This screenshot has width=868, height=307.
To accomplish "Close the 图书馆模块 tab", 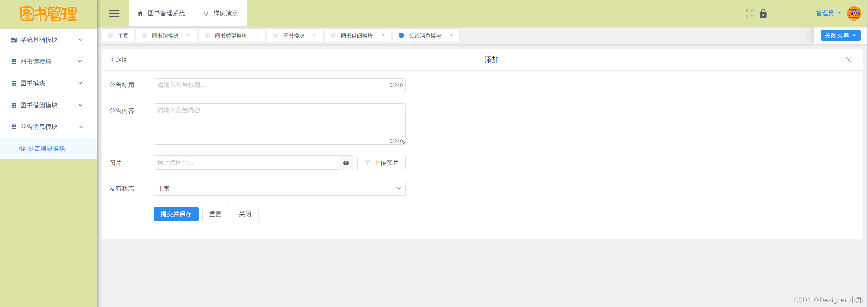I will coord(188,35).
